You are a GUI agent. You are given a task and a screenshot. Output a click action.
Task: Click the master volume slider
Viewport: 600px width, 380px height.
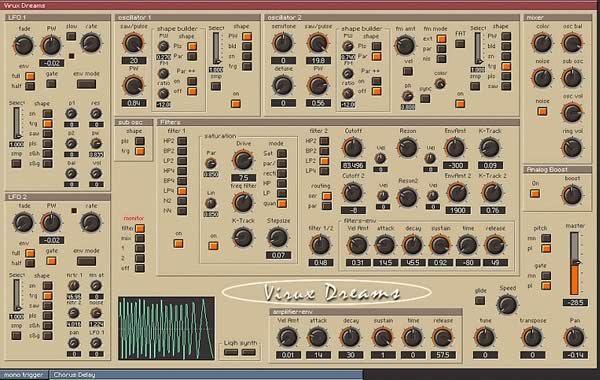(x=574, y=263)
